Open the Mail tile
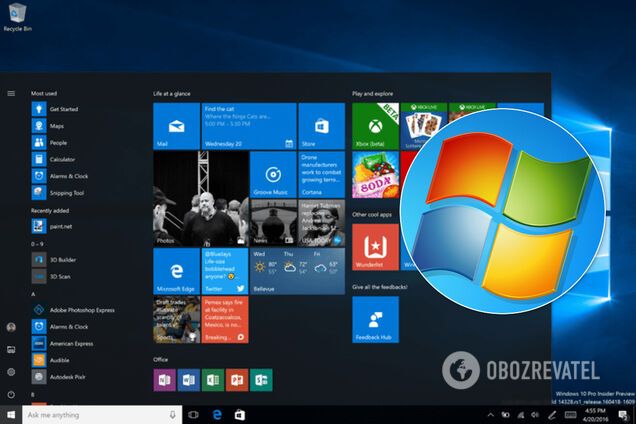636x424 pixels. (x=176, y=126)
